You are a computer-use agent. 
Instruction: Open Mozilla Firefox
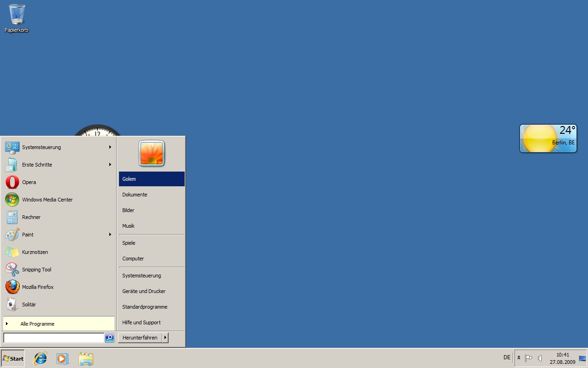point(38,287)
